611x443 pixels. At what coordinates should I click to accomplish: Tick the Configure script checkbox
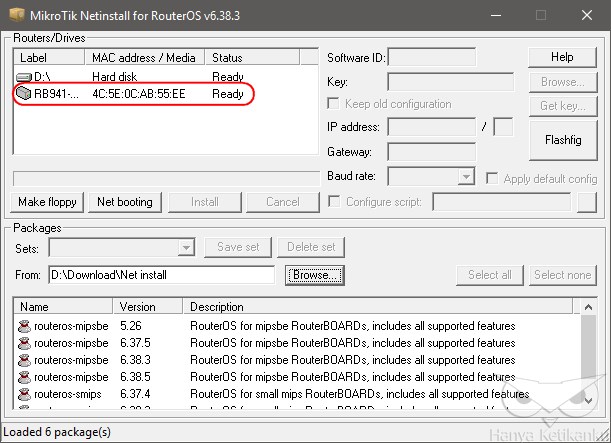(334, 201)
